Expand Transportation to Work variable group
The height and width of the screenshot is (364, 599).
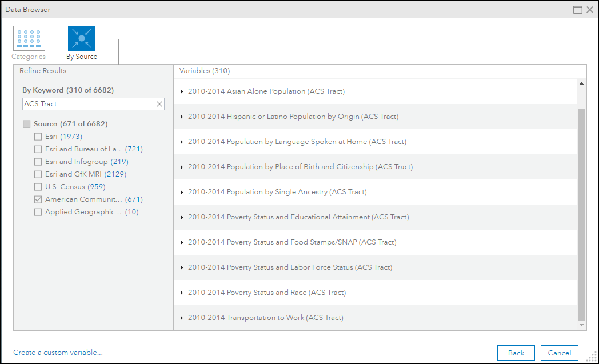click(x=182, y=318)
